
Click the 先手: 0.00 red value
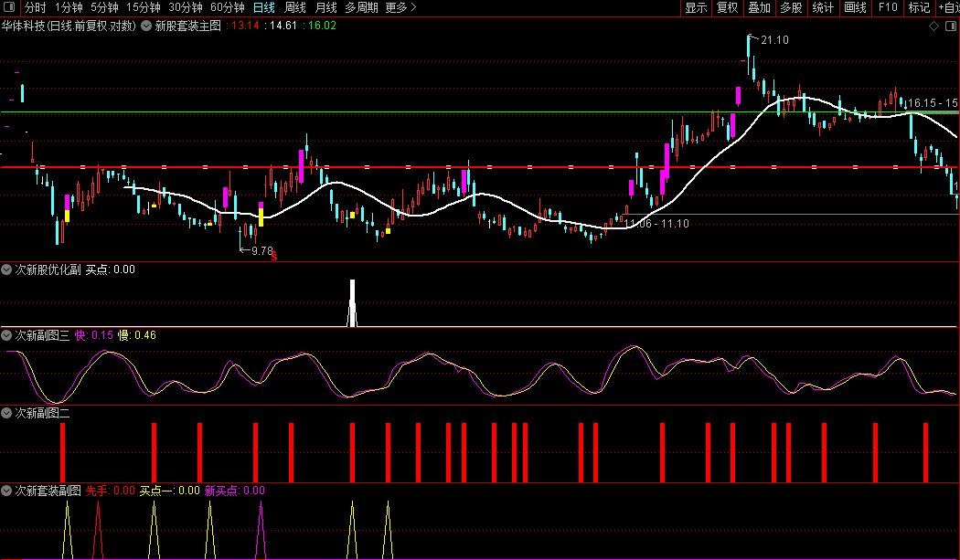click(x=111, y=491)
